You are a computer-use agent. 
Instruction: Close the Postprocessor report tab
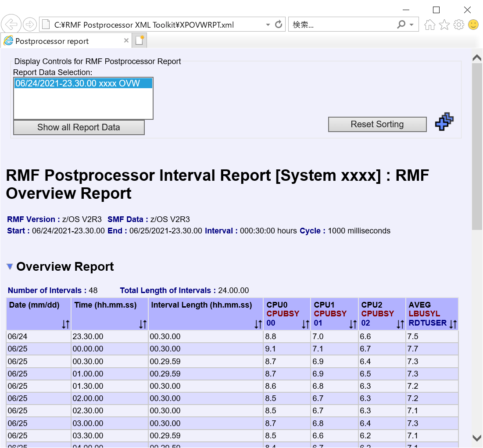(x=126, y=40)
